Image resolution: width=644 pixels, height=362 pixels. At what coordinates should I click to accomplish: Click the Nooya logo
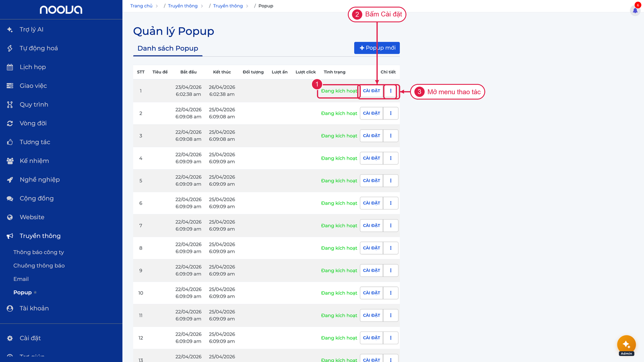pyautogui.click(x=61, y=10)
